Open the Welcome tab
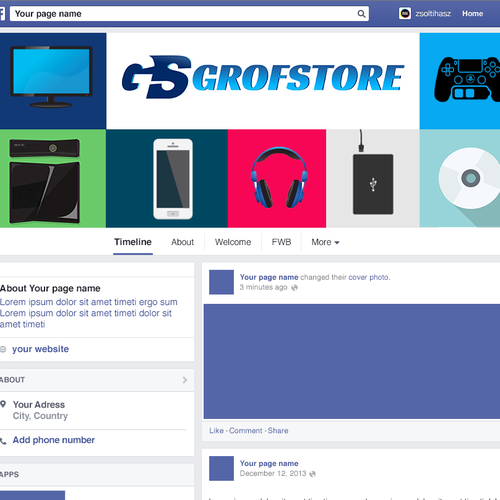Viewport: 500px width, 500px height. pos(233,242)
